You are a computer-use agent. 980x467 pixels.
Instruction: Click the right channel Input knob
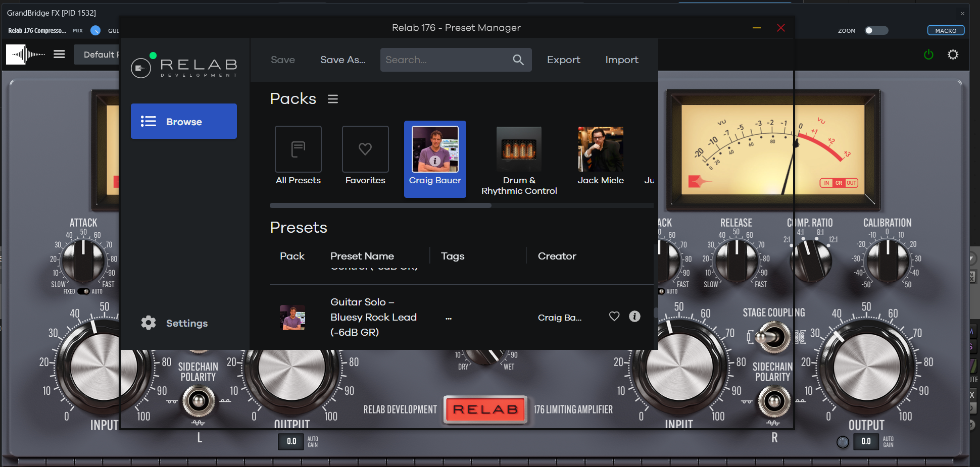[x=679, y=367]
